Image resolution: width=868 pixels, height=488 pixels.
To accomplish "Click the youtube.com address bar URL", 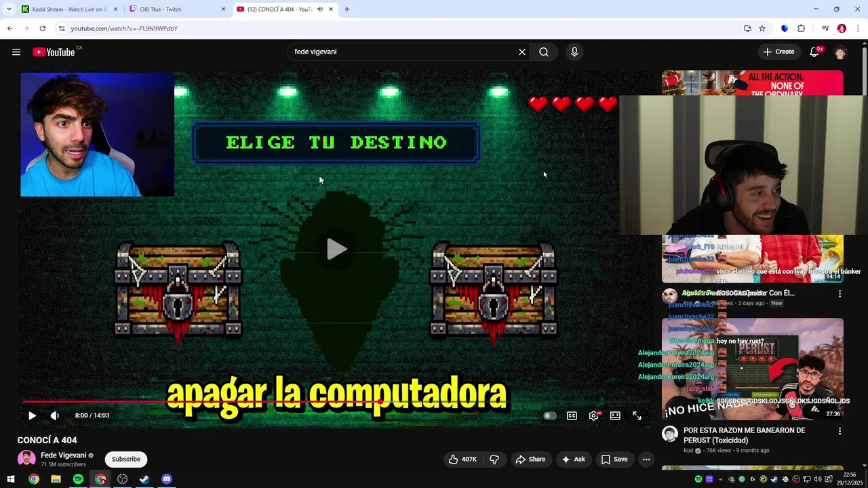I will point(124,28).
